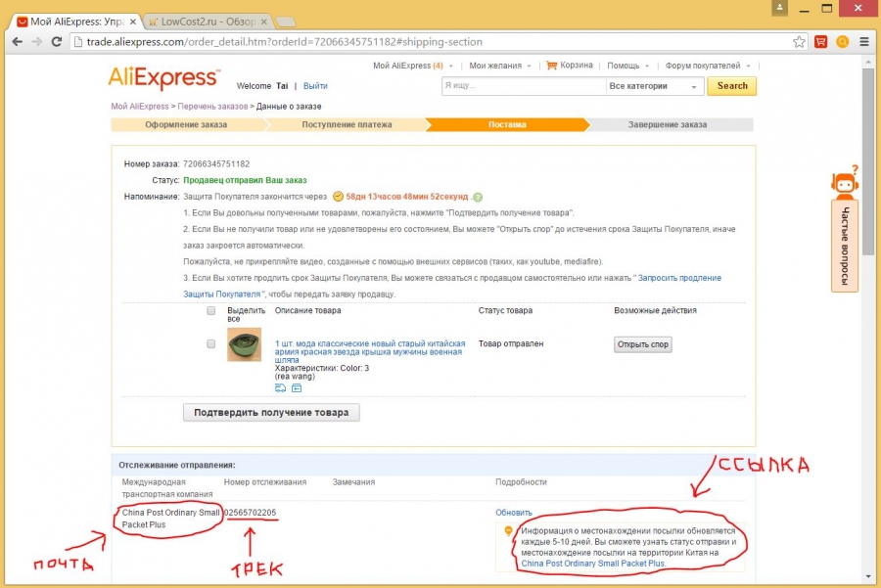Open the help question mark next to timer
This screenshot has width=881, height=588.
tap(478, 197)
